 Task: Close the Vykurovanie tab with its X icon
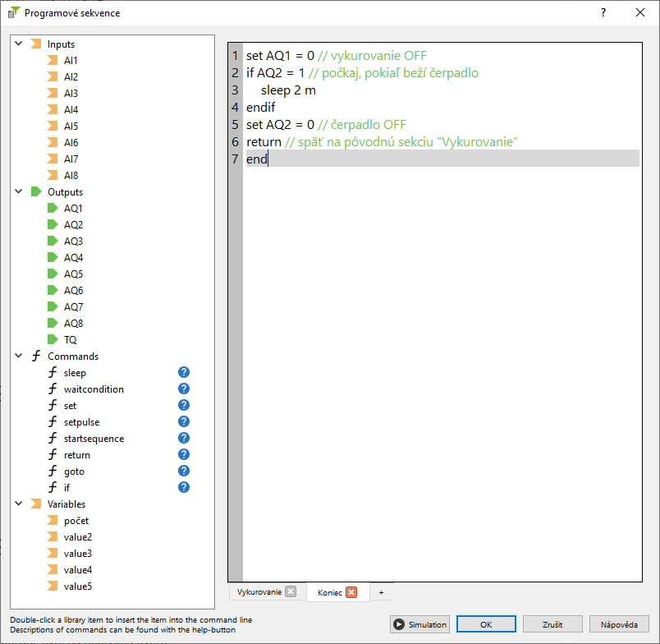[x=291, y=592]
